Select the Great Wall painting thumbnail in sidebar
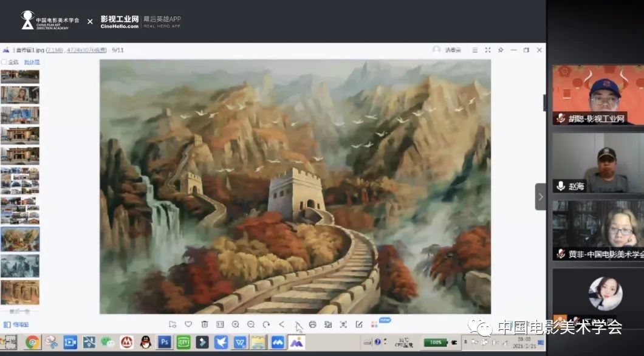This screenshot has width=644, height=356. [x=20, y=239]
